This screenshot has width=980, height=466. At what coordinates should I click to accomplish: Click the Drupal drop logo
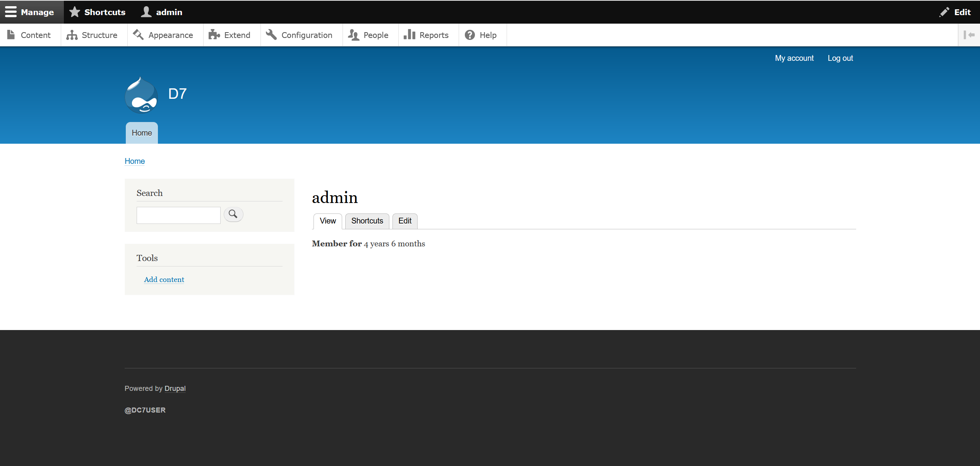(x=142, y=95)
